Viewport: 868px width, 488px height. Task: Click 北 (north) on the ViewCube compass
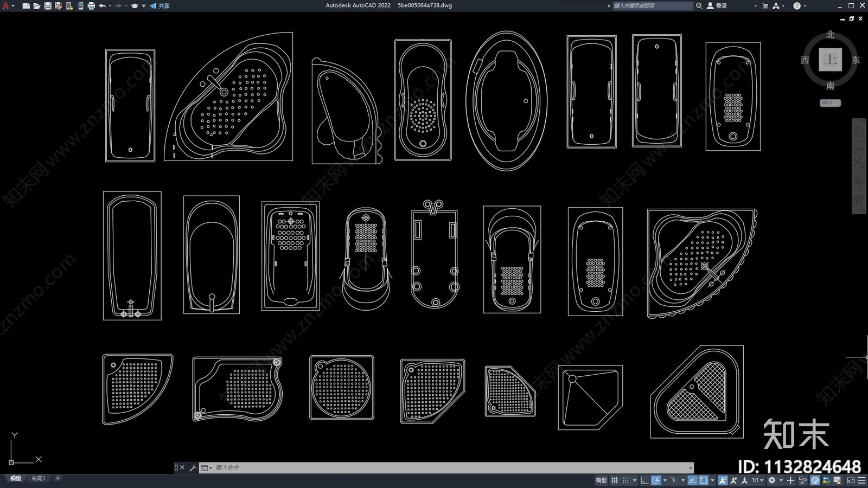click(830, 35)
